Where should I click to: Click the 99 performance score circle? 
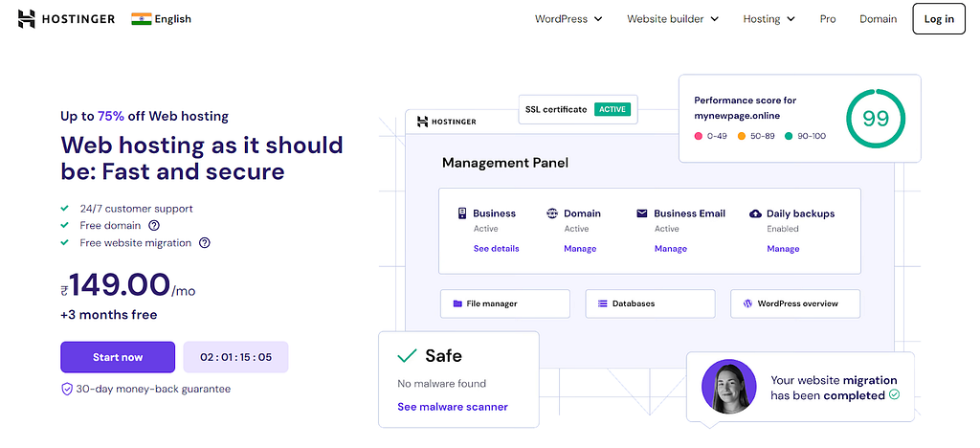876,119
